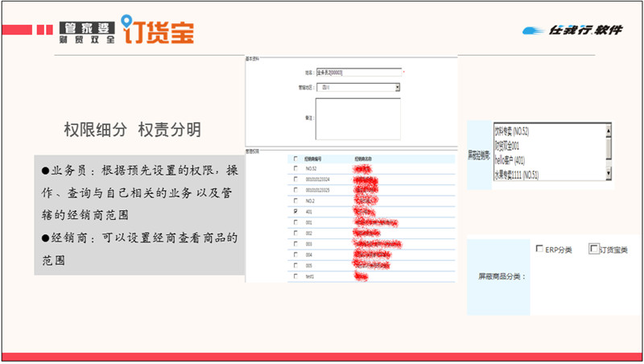Check the 401 dealer checkbox
The width and height of the screenshot is (644, 364).
(295, 211)
